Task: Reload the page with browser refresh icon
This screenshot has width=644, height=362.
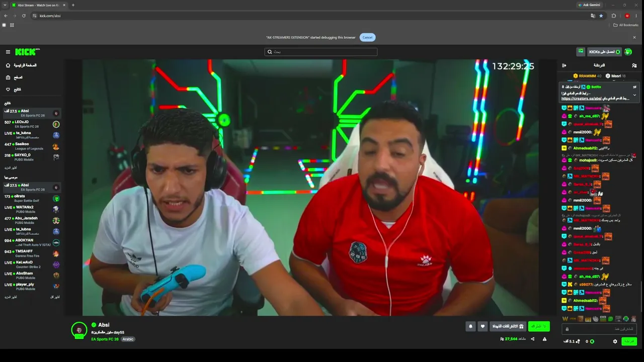Action: point(24,16)
